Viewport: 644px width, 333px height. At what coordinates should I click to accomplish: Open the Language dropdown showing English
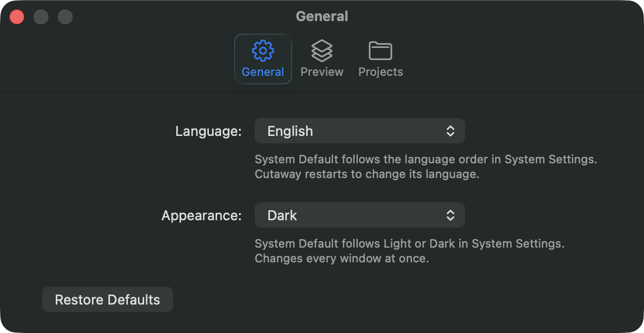coord(359,131)
